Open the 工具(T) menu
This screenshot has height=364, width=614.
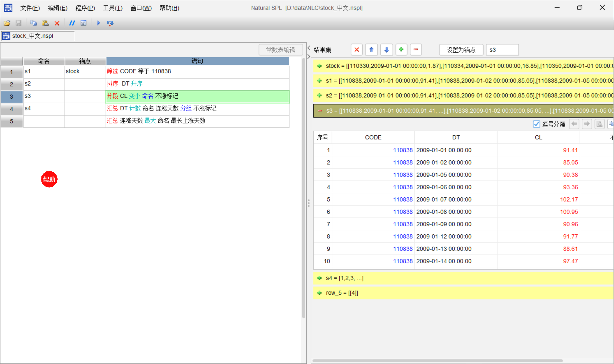click(x=113, y=8)
